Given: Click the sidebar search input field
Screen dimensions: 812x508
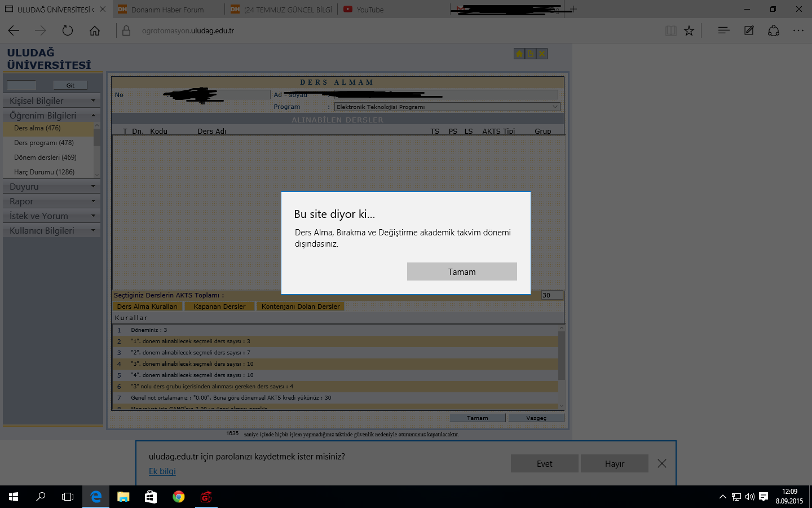Looking at the screenshot, I should click(x=21, y=85).
